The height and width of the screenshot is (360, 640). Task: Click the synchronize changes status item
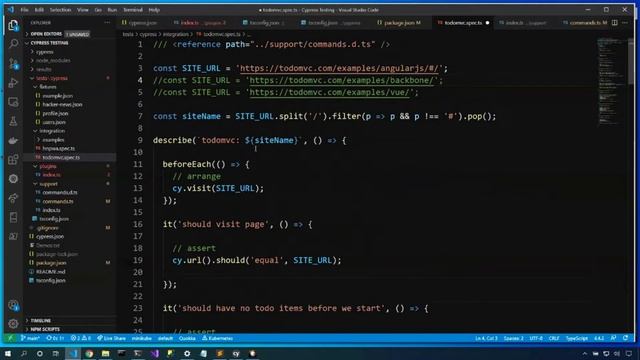click(55, 338)
